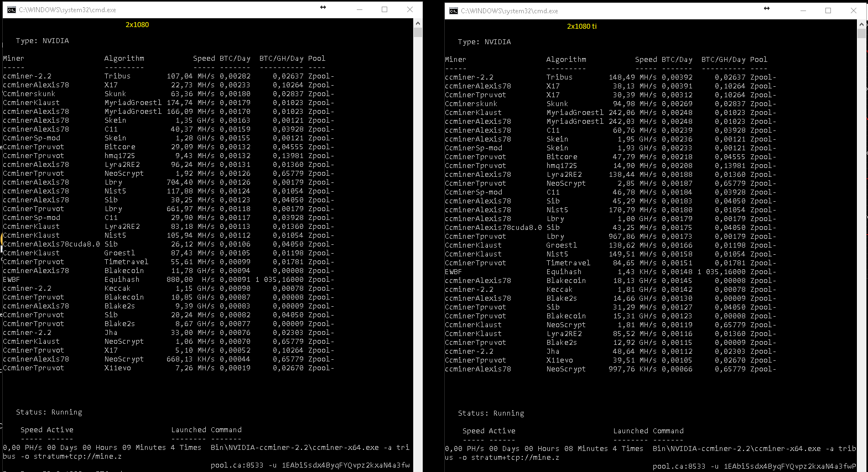Select the "Tribus" algorithm cell, left window
Image resolution: width=868 pixels, height=472 pixels.
[118, 76]
